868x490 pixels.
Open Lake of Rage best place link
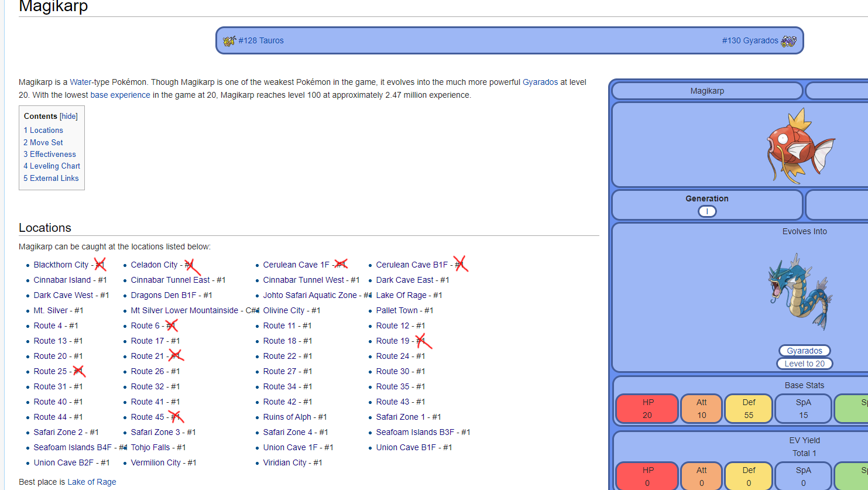(92, 482)
